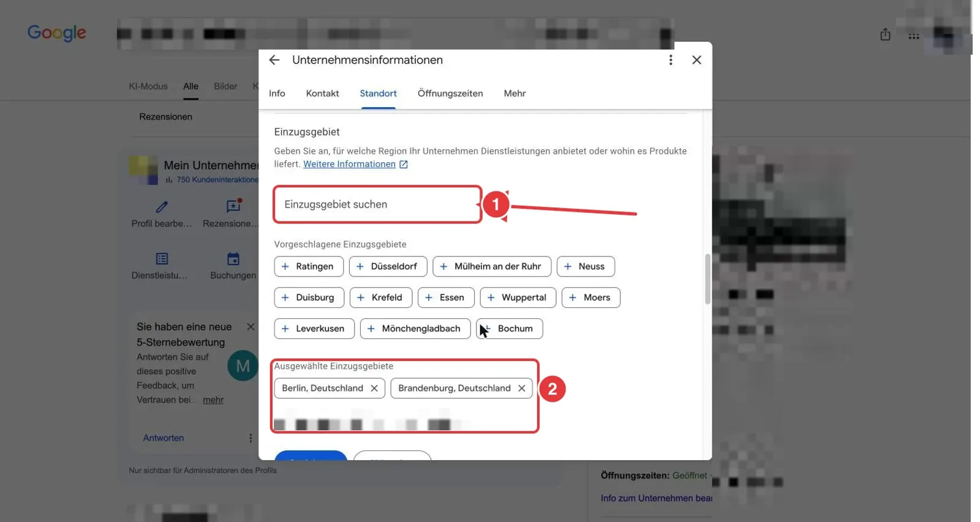
Task: Select the Alle search tab
Action: coord(190,86)
